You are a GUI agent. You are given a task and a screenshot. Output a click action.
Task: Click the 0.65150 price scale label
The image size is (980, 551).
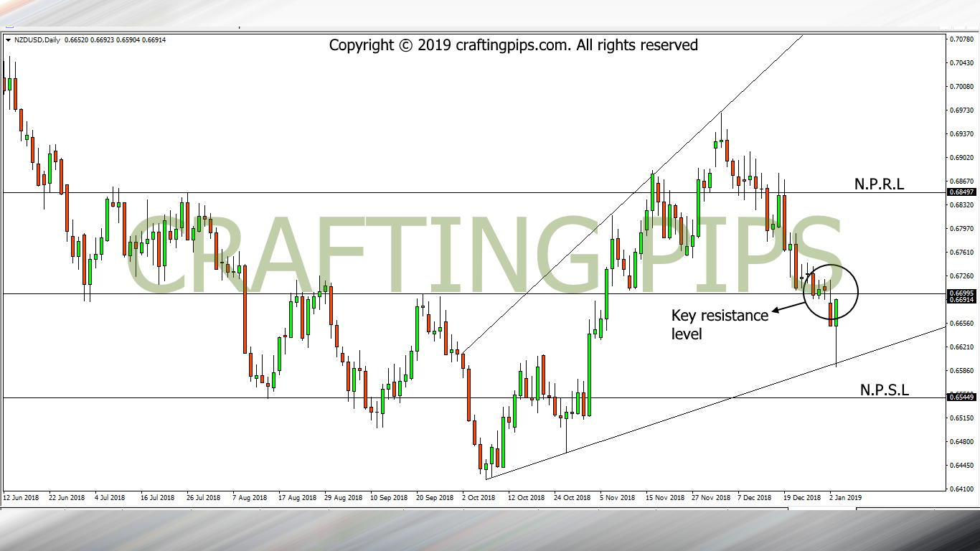tap(961, 418)
